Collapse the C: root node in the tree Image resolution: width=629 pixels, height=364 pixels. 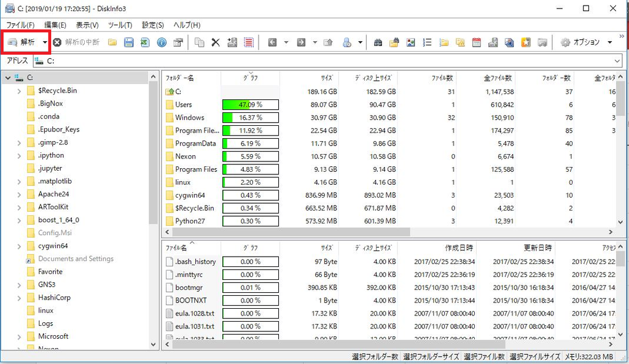8,78
